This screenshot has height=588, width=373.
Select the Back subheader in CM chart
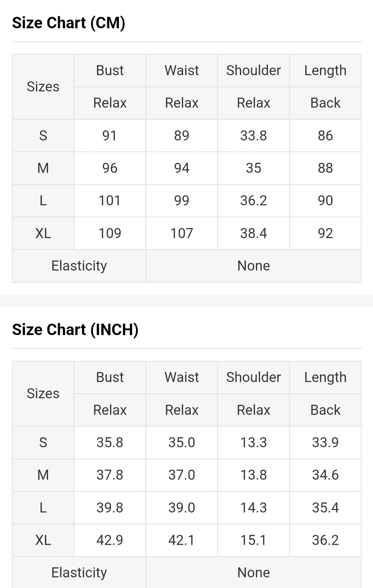click(325, 103)
